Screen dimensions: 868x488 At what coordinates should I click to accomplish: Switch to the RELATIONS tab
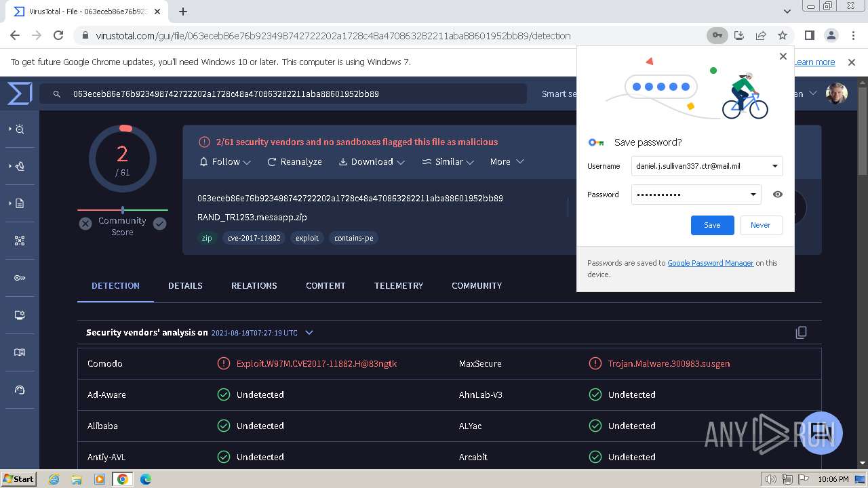tap(254, 286)
